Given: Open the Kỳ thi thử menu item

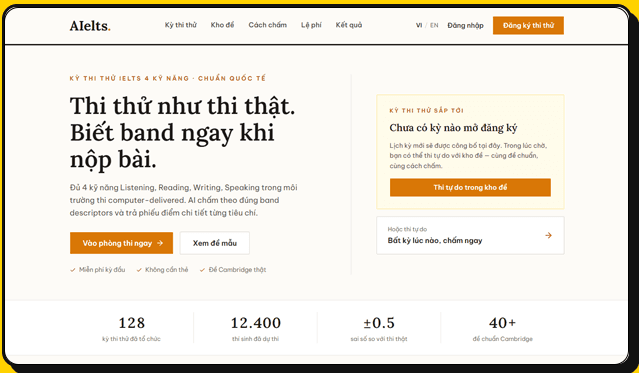Looking at the screenshot, I should click(181, 25).
